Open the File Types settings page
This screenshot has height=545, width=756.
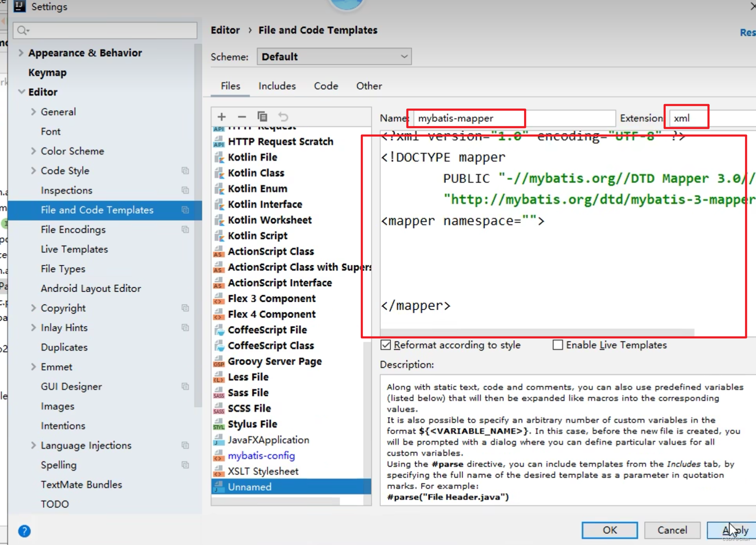click(63, 269)
